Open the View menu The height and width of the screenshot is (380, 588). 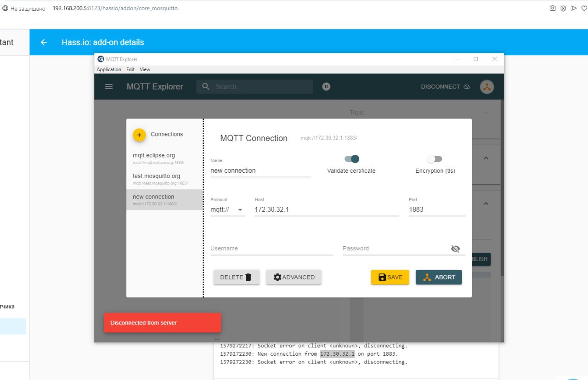[x=145, y=69]
